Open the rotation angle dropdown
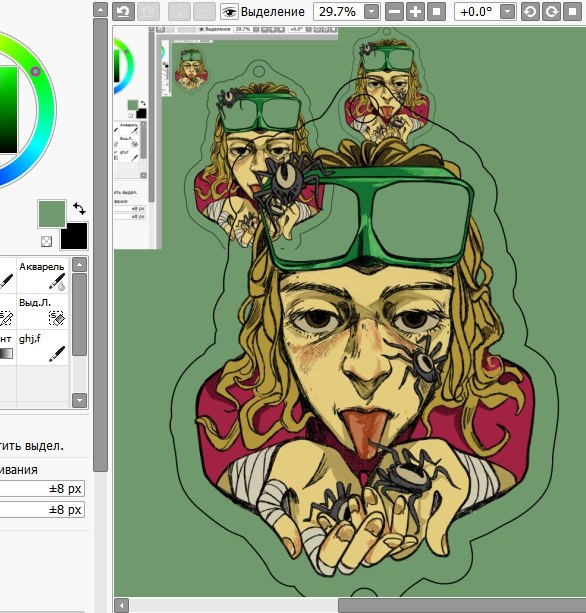The image size is (586, 613). [507, 12]
